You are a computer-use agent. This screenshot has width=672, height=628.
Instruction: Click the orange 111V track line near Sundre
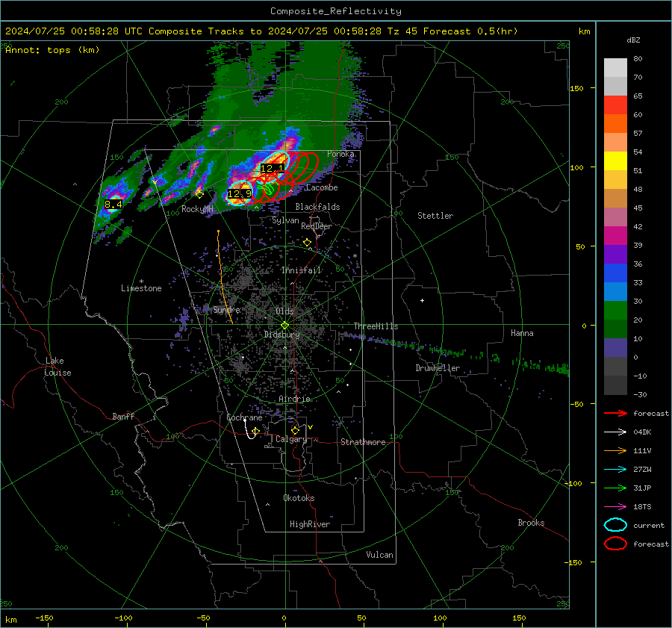223,279
